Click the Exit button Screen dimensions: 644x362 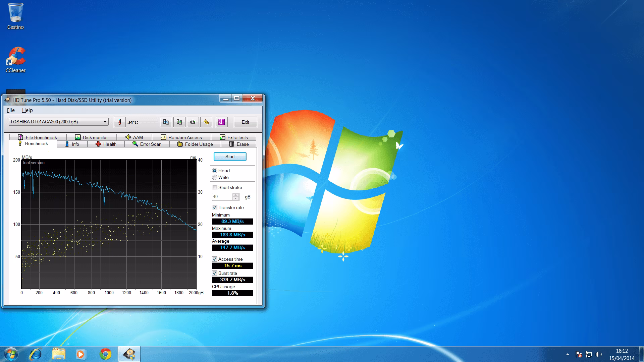coord(246,122)
